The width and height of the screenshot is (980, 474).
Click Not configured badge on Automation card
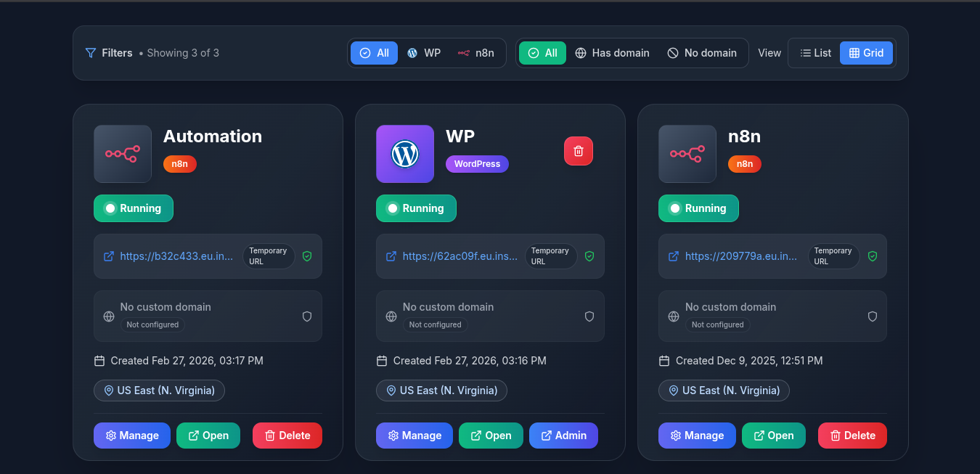click(x=152, y=324)
